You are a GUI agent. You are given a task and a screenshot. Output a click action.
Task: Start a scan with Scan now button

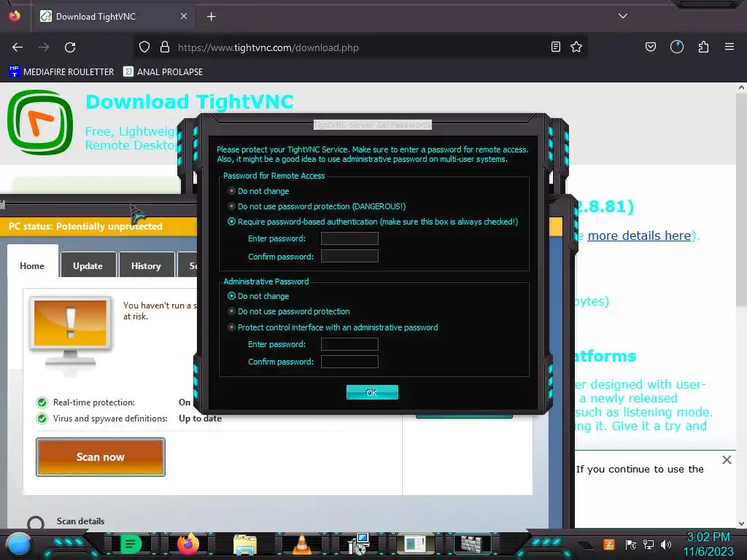[x=101, y=456]
